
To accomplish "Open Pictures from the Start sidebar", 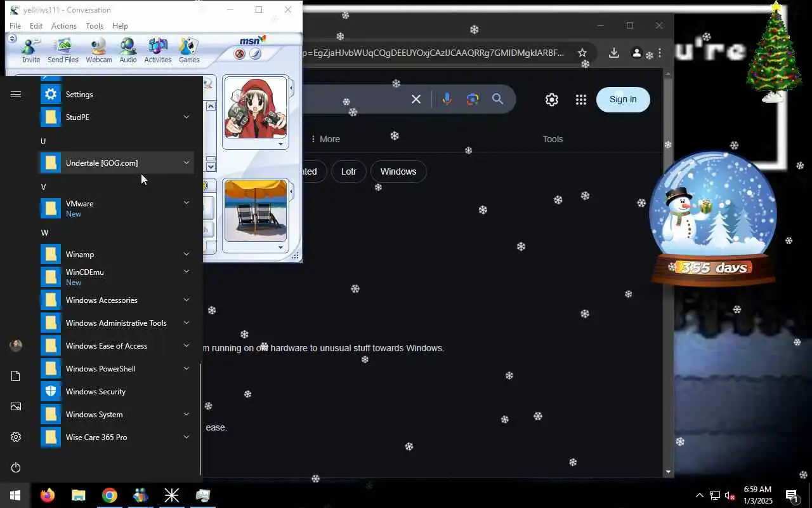I will point(16,406).
